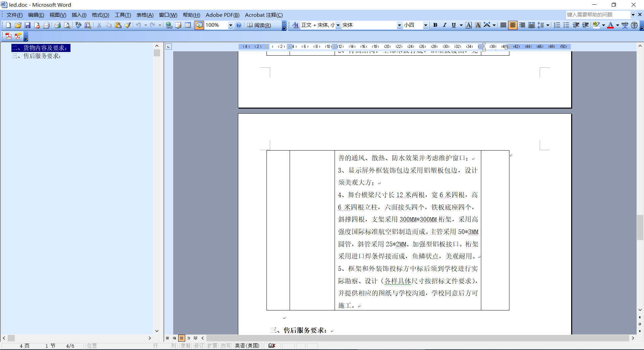Open the 表格(A) menu

pos(145,15)
